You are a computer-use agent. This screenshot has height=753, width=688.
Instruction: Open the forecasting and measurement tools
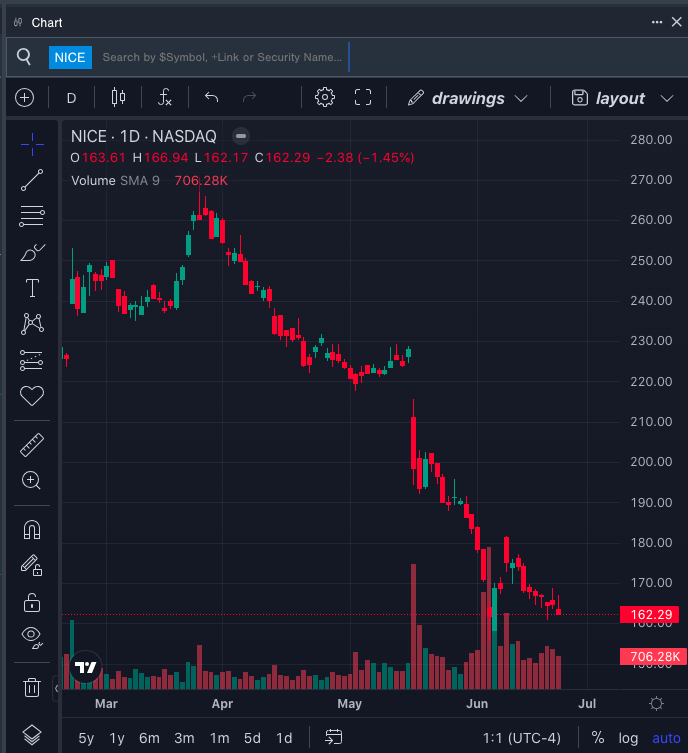click(x=32, y=360)
